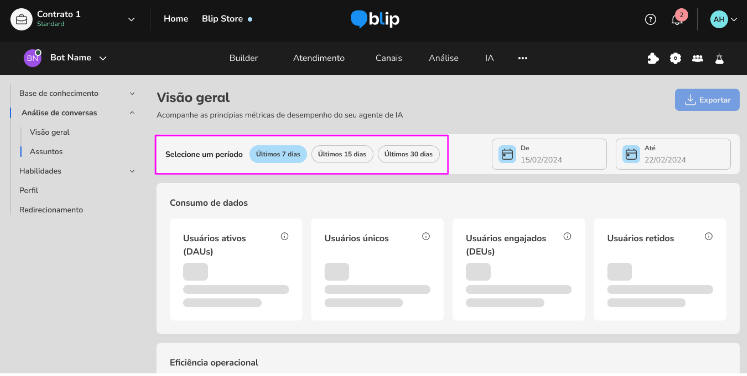Screen dimensions: 747x376
Task: Open Perfil in sidebar
Action: 29,190
